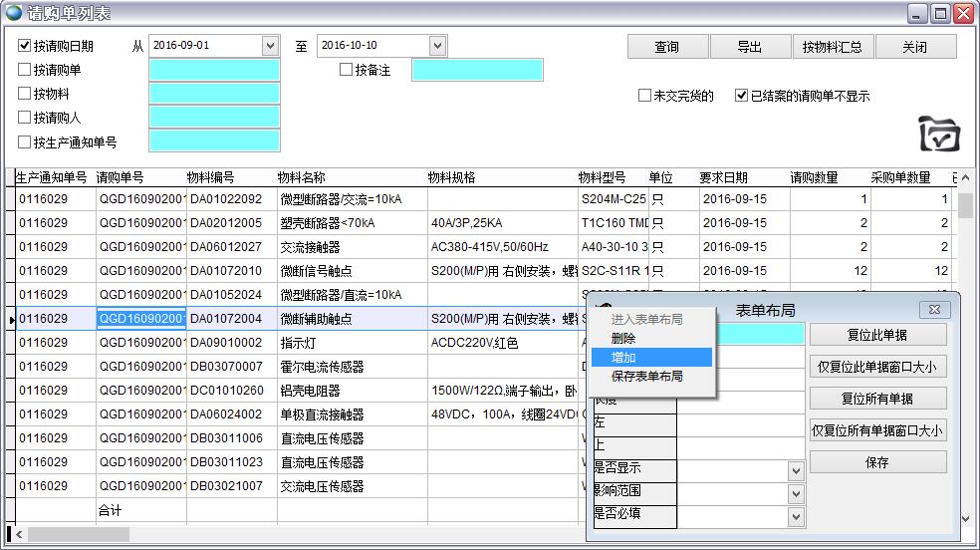This screenshot has width=980, height=550.
Task: Click the 查询 button
Action: coord(666,47)
